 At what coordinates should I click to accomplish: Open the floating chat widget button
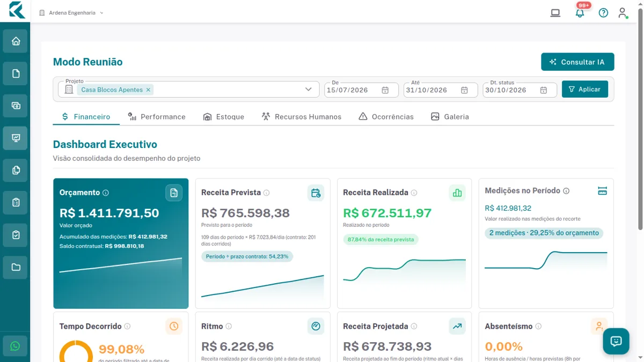point(616,341)
